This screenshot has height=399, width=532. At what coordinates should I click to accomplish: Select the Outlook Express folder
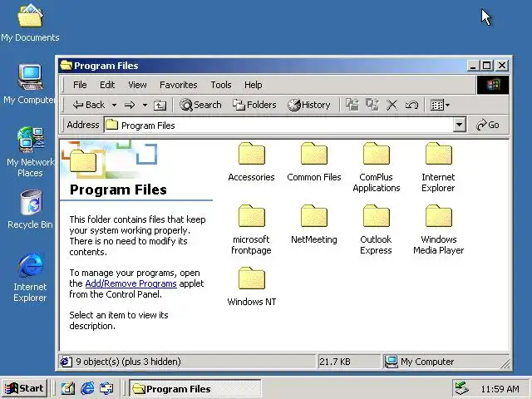tap(376, 229)
